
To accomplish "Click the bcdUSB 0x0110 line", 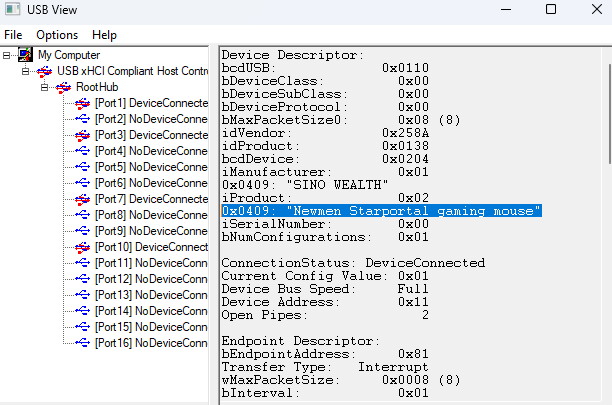I will click(325, 68).
